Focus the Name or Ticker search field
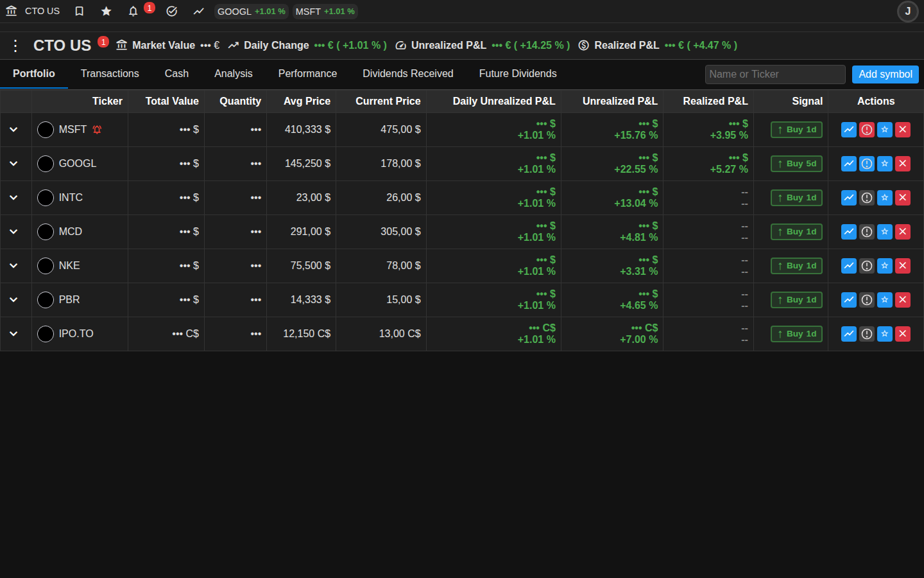This screenshot has width=924, height=578. point(775,74)
